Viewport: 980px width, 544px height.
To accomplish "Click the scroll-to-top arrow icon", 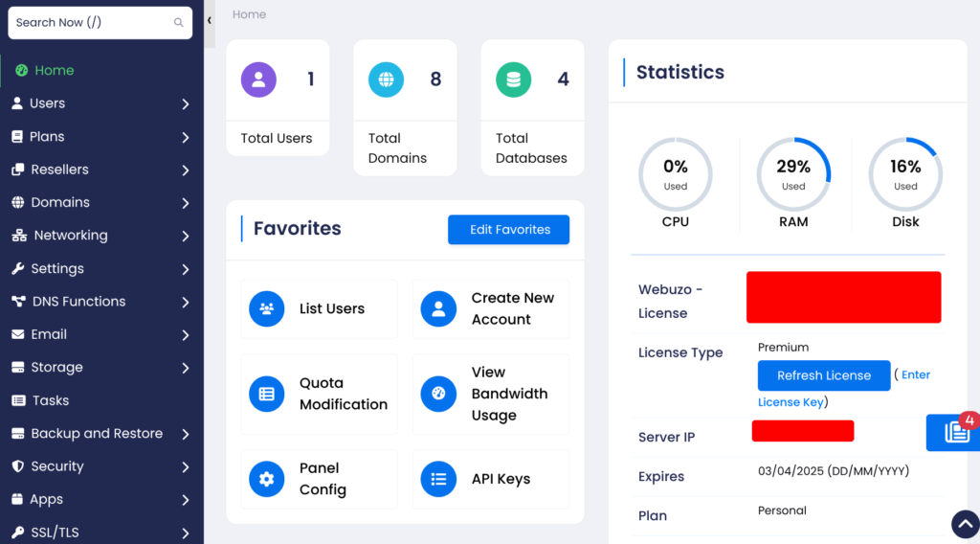I will coord(965,524).
